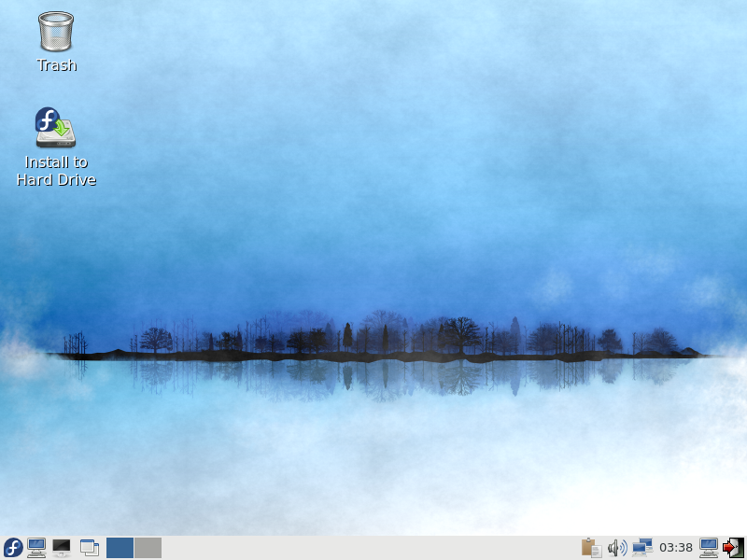Open the network connections tray icon
The height and width of the screenshot is (560, 747).
[x=641, y=548]
